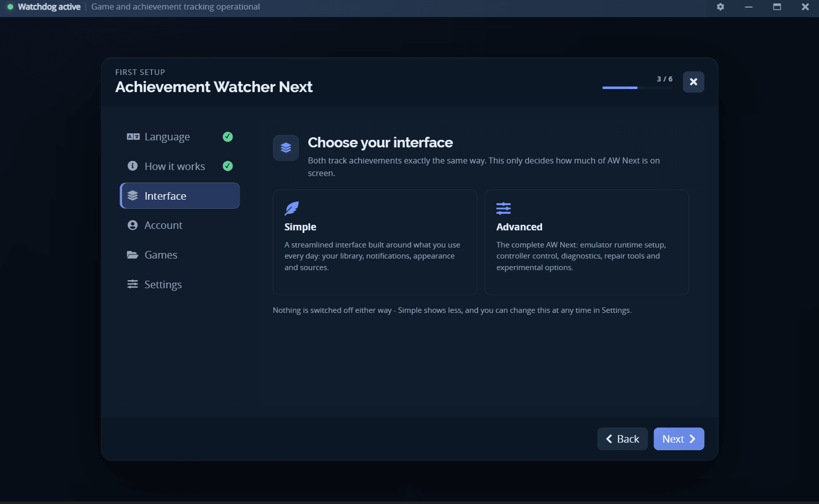Click the Interface layers icon in sidebar
Viewport: 819px width, 504px height.
coord(133,196)
